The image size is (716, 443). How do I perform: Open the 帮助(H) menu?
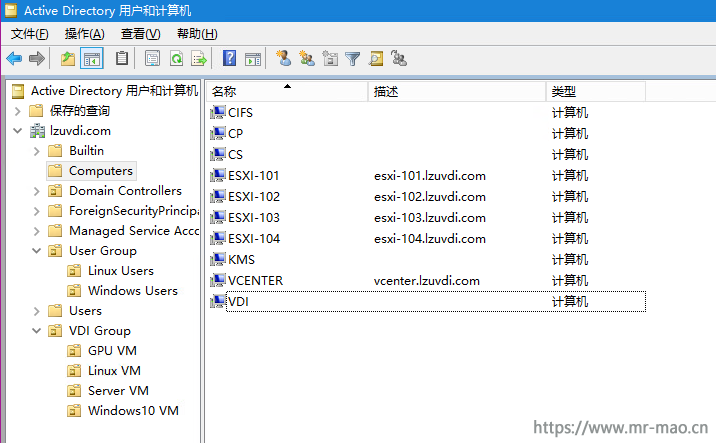tap(197, 34)
